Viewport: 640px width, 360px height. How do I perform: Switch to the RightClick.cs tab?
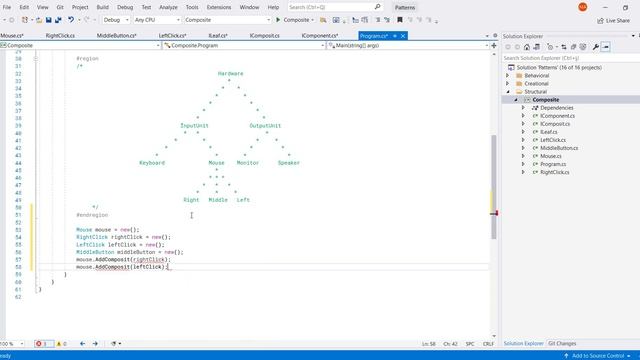(x=60, y=36)
